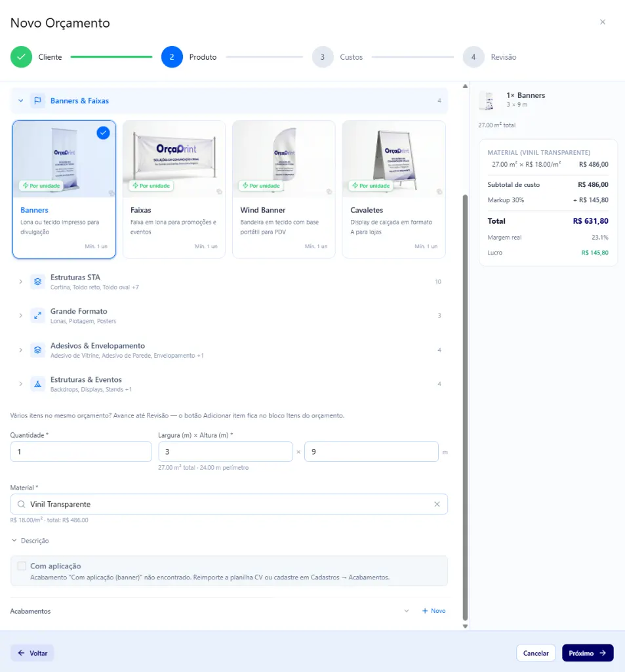Viewport: 625px width, 672px height.
Task: Enable the Com aplicação checkbox
Action: (22, 566)
